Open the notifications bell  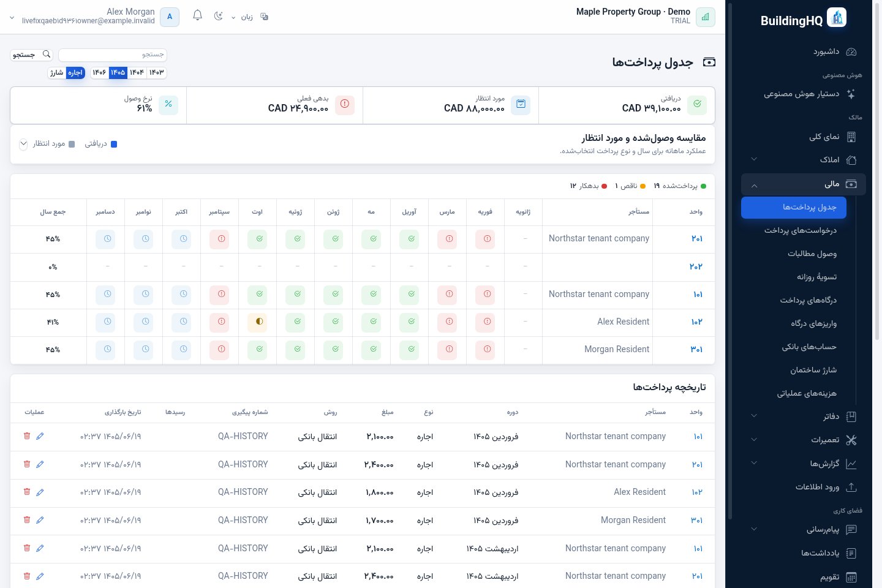tap(197, 15)
